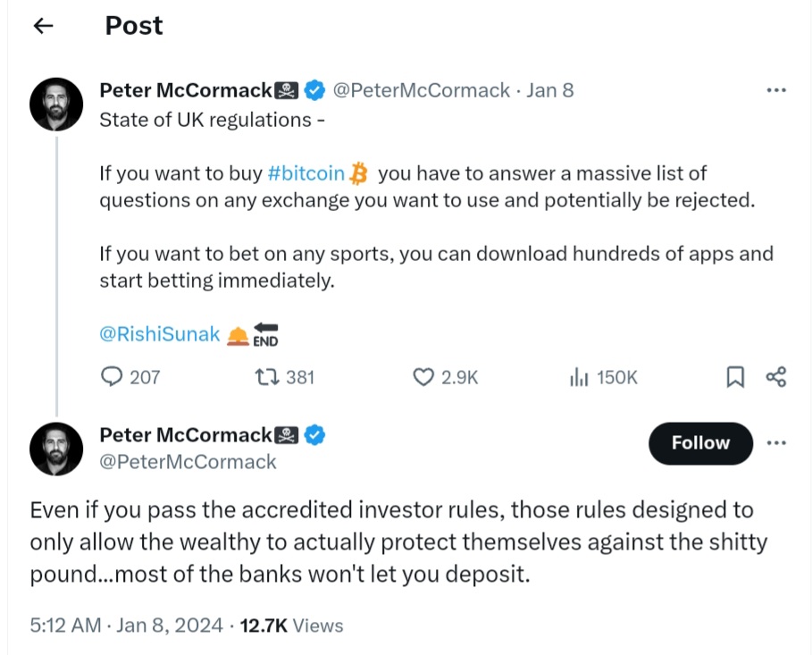Repost the UK regulations post

265,377
